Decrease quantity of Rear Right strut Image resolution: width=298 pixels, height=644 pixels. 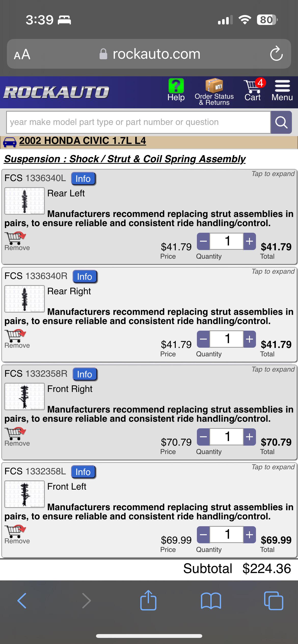pyautogui.click(x=203, y=339)
